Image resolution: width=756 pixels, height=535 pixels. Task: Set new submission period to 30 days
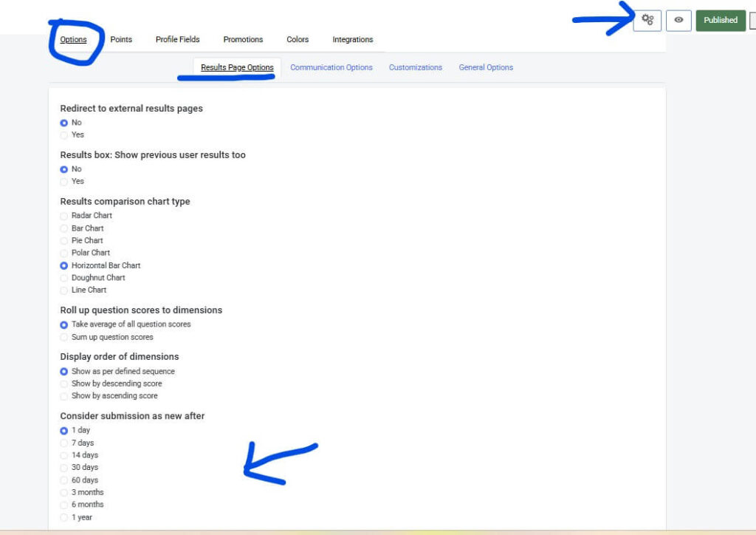click(x=64, y=468)
